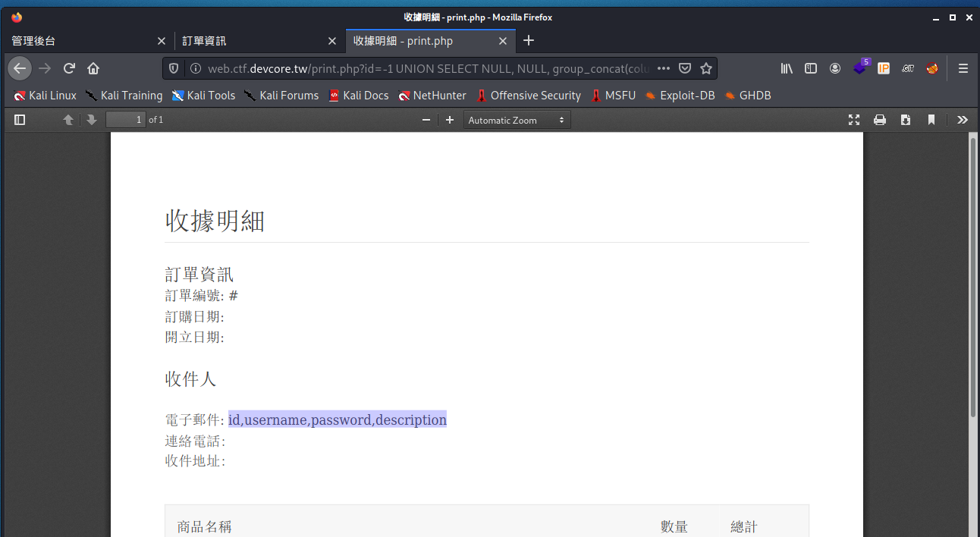The image size is (980, 537).
Task: Open a new browser tab
Action: (529, 41)
